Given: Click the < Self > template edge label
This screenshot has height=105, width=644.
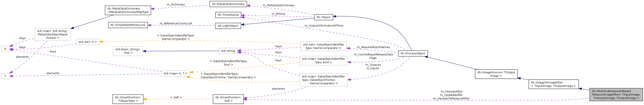Looking at the screenshot, I should [x=176, y=97].
